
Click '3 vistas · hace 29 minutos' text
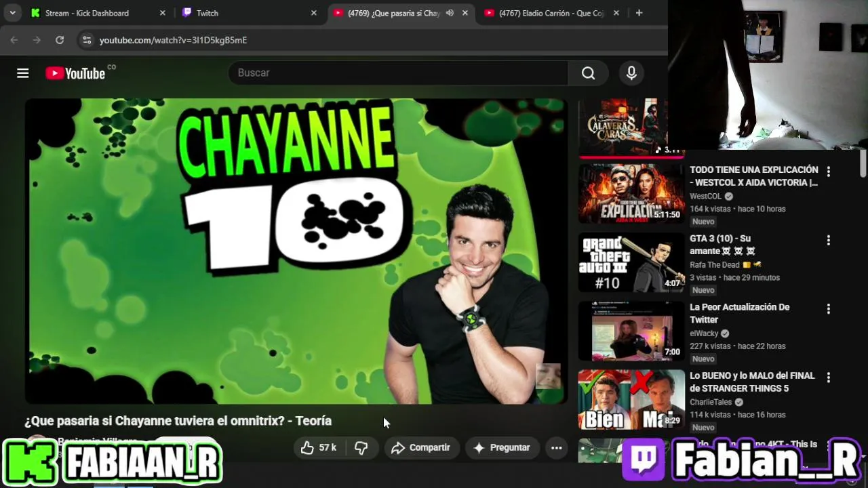[735, 277]
